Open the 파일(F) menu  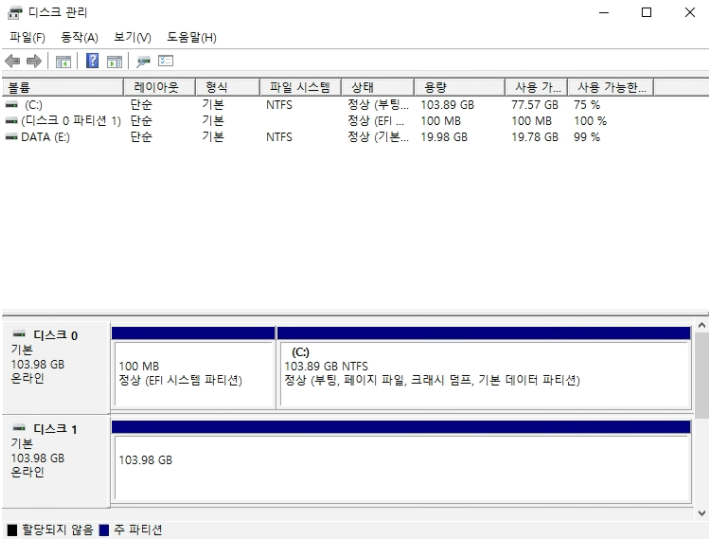pyautogui.click(x=27, y=37)
